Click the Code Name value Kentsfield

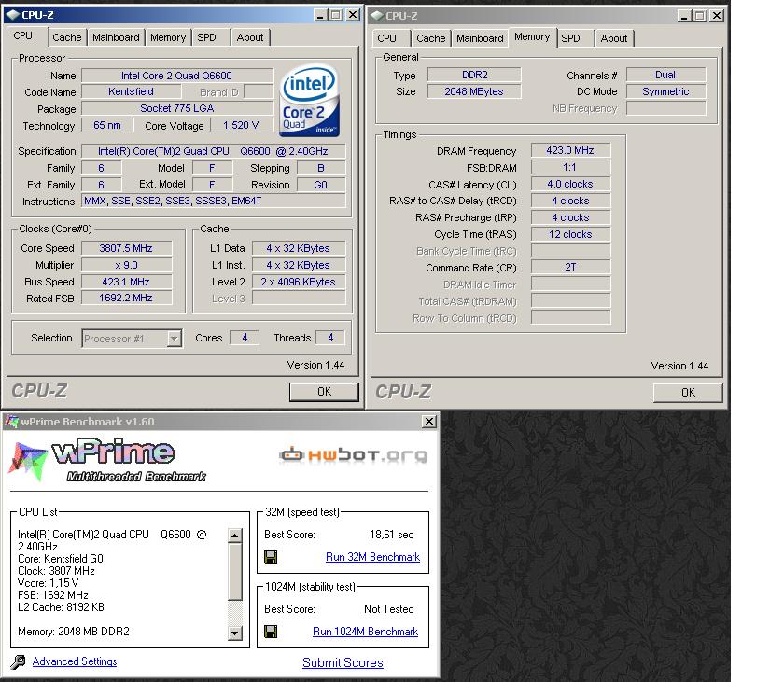(131, 92)
